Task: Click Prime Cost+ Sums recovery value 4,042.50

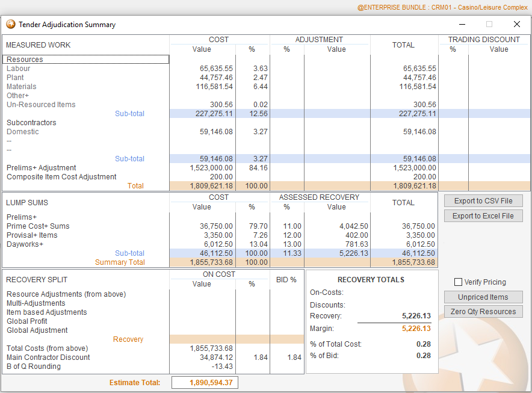Action: (x=353, y=226)
